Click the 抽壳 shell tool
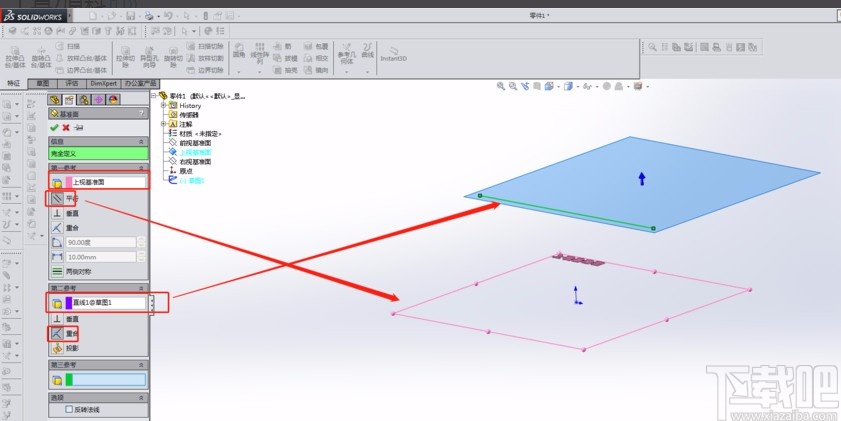Image resolution: width=841 pixels, height=421 pixels. (x=285, y=70)
